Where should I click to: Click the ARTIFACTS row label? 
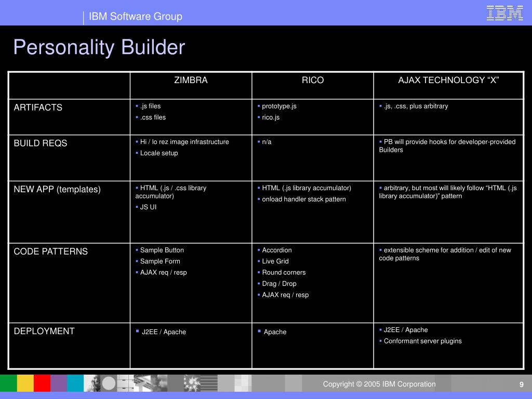[x=38, y=108]
